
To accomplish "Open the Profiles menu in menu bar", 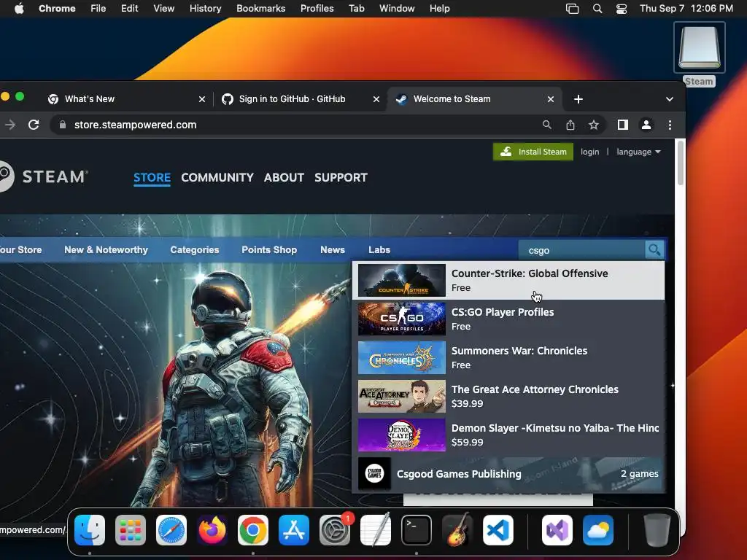I will pyautogui.click(x=317, y=9).
